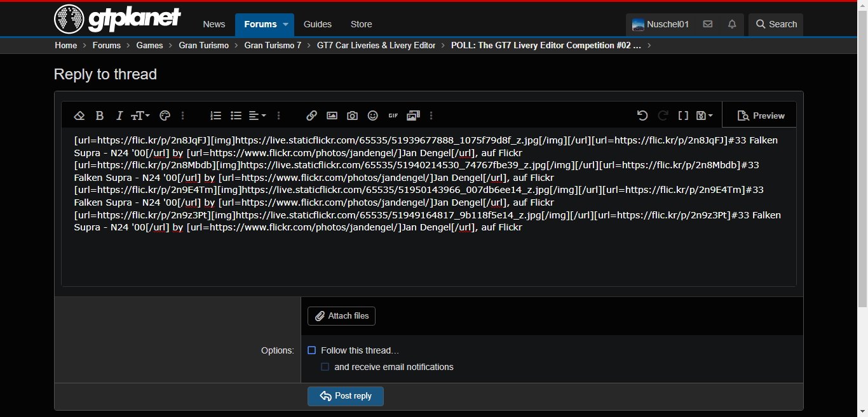Open the Store tab
868x417 pixels.
coord(362,24)
